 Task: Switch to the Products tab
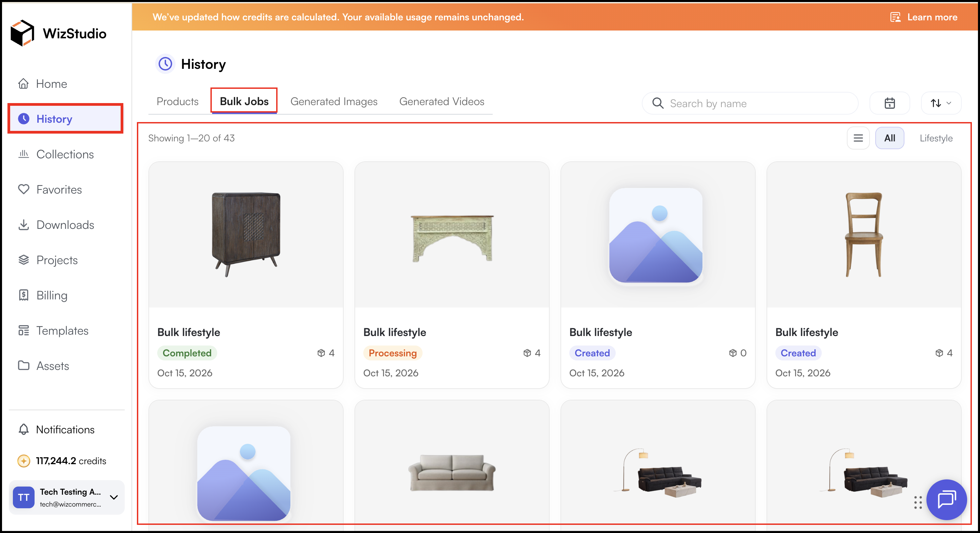tap(178, 101)
